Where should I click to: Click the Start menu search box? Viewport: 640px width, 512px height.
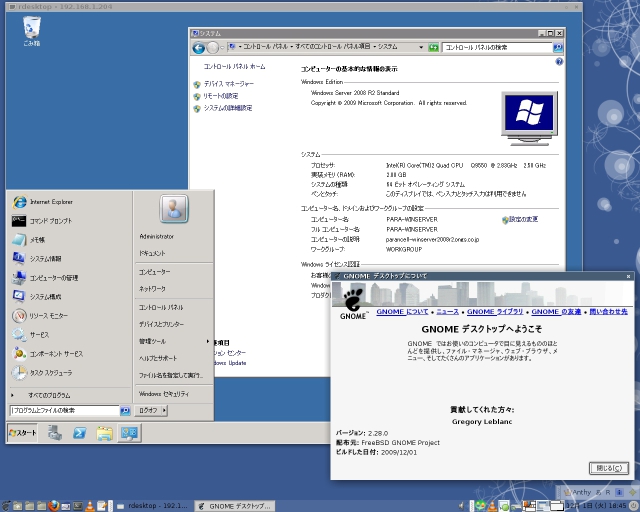[x=64, y=410]
